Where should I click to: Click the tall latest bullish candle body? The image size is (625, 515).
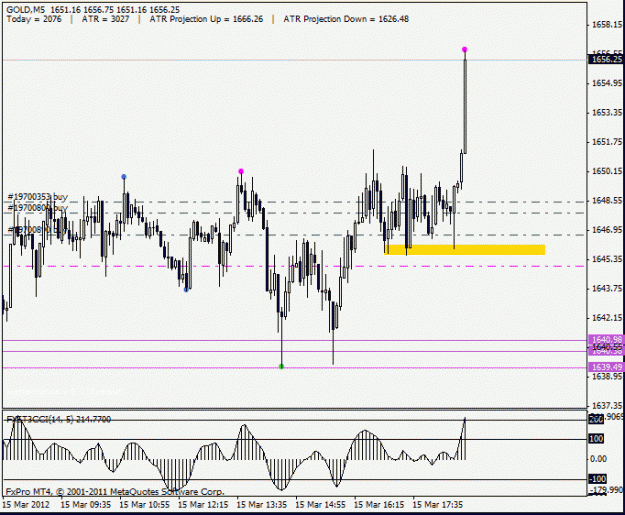465,106
